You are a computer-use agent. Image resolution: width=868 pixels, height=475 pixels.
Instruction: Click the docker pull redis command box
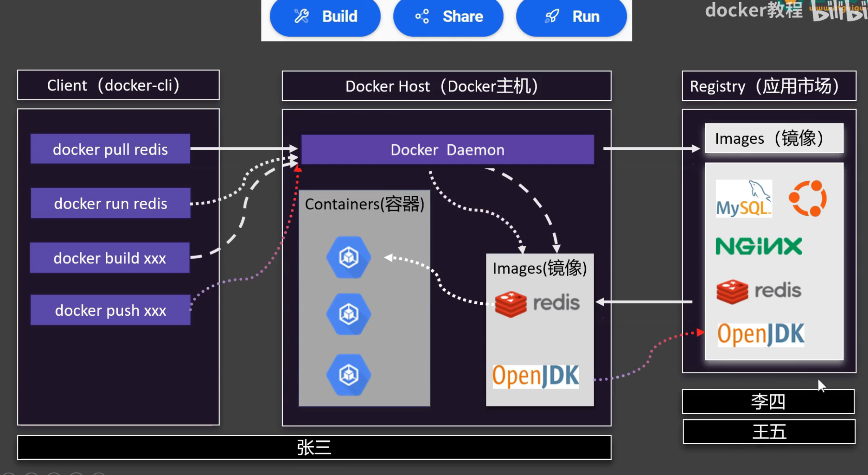[x=110, y=149]
